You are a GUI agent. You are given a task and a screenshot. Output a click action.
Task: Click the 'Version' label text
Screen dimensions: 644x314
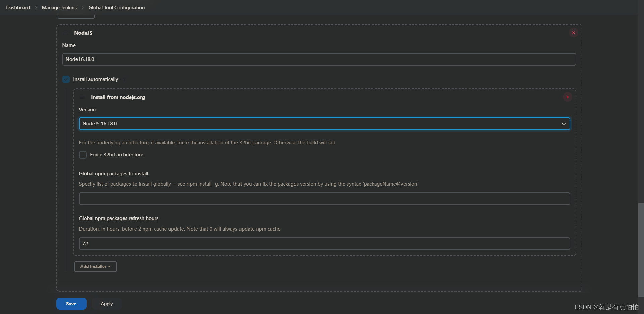(87, 110)
